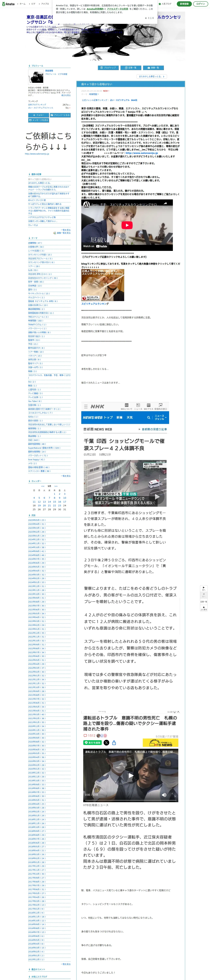Open アメブロ in the top navigation
The height and width of the screenshot is (980, 210).
(45, 4)
